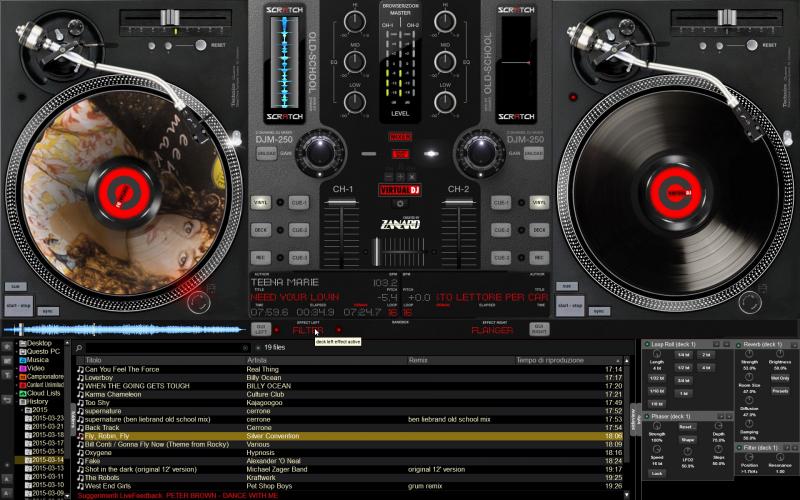Click the left deck sync button
800x500 pixels.
click(48, 311)
